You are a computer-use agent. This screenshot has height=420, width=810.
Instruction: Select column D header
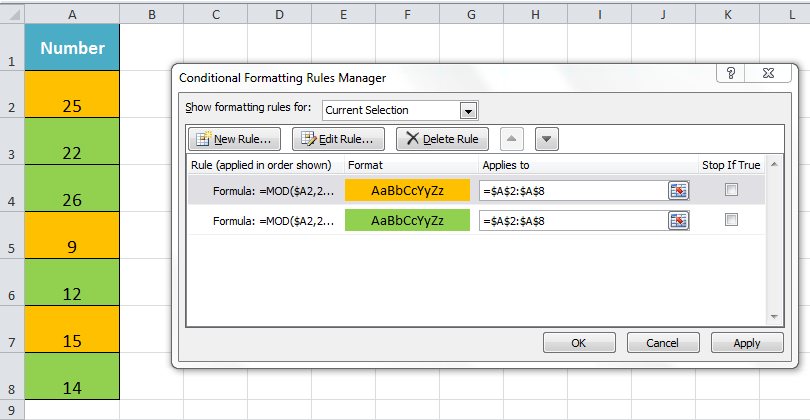(x=279, y=15)
